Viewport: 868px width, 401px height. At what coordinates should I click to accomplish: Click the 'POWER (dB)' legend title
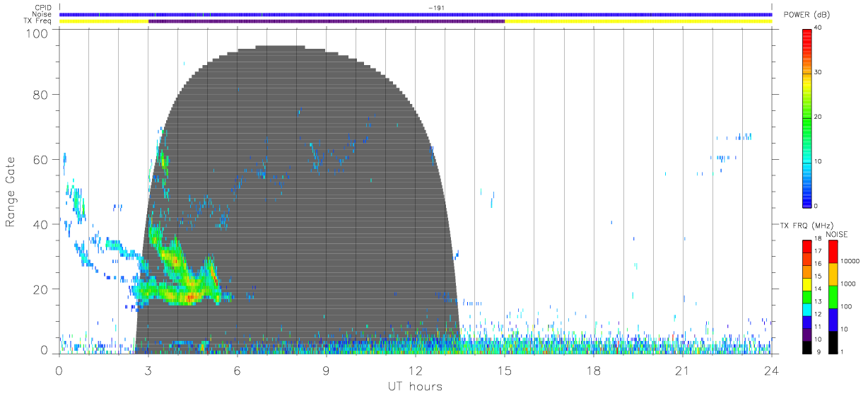(x=807, y=14)
